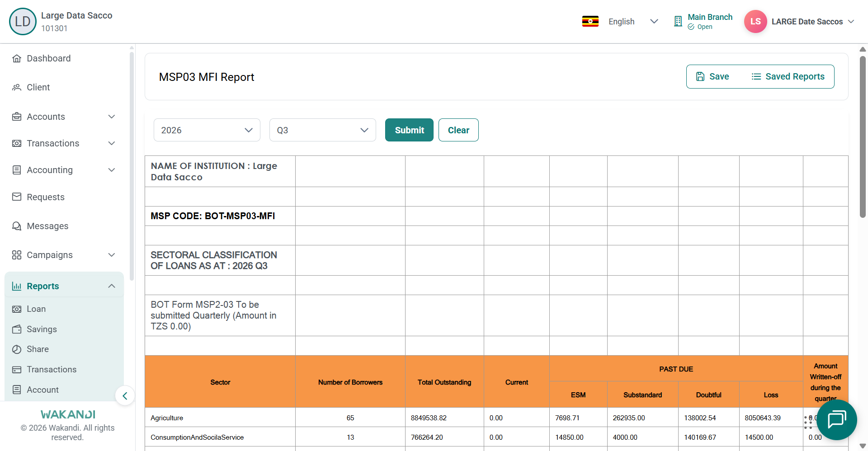Click the PAST DUE header cell

676,369
